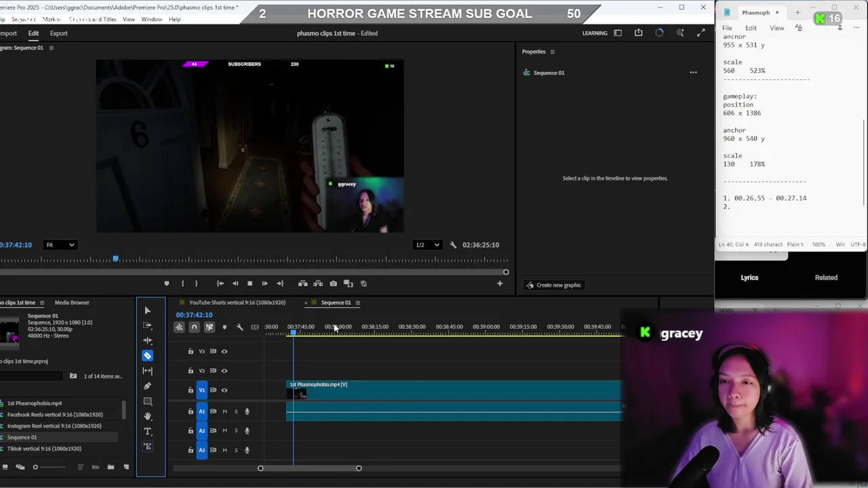Enable voice-over record on A3

(247, 450)
